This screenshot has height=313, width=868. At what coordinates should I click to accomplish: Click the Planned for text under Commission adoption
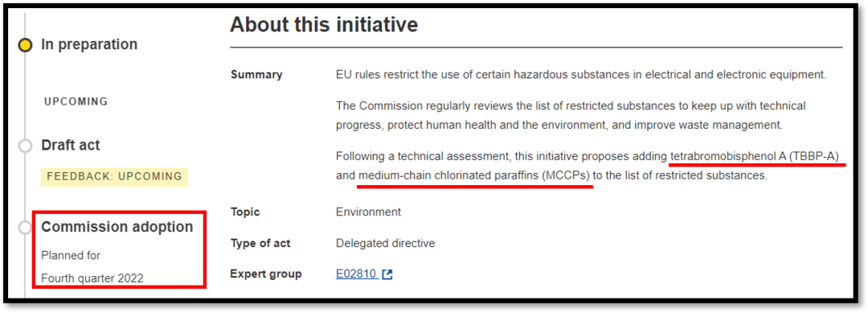(x=71, y=255)
